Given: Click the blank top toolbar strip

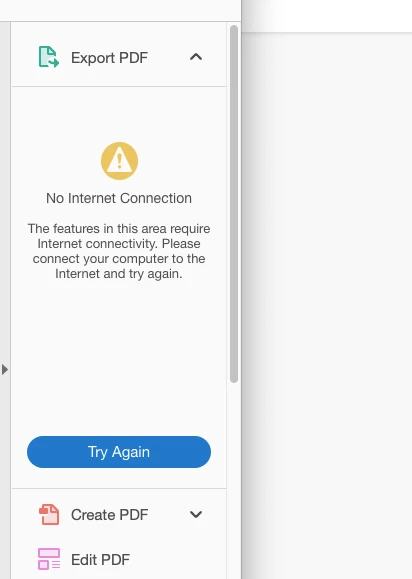Looking at the screenshot, I should (x=120, y=10).
